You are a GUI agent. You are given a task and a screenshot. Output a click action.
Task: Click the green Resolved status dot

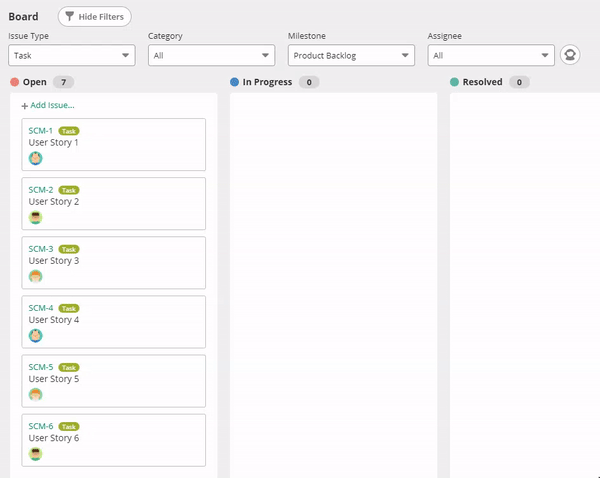click(454, 82)
